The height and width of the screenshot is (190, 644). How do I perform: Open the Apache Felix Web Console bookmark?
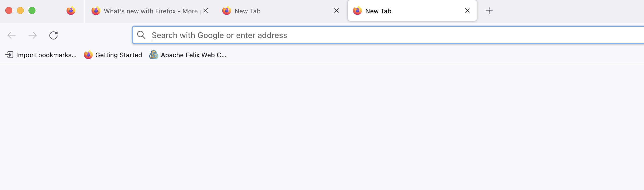[193, 55]
